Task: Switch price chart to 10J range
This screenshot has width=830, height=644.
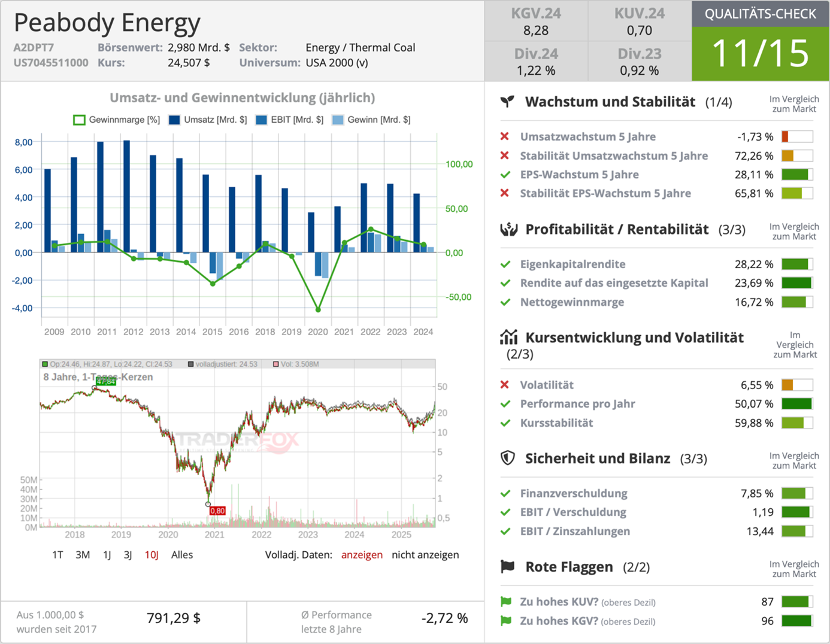Action: 152,555
